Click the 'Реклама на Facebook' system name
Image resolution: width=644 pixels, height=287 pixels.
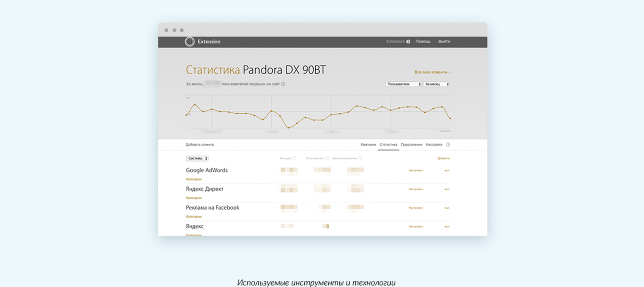coord(212,208)
